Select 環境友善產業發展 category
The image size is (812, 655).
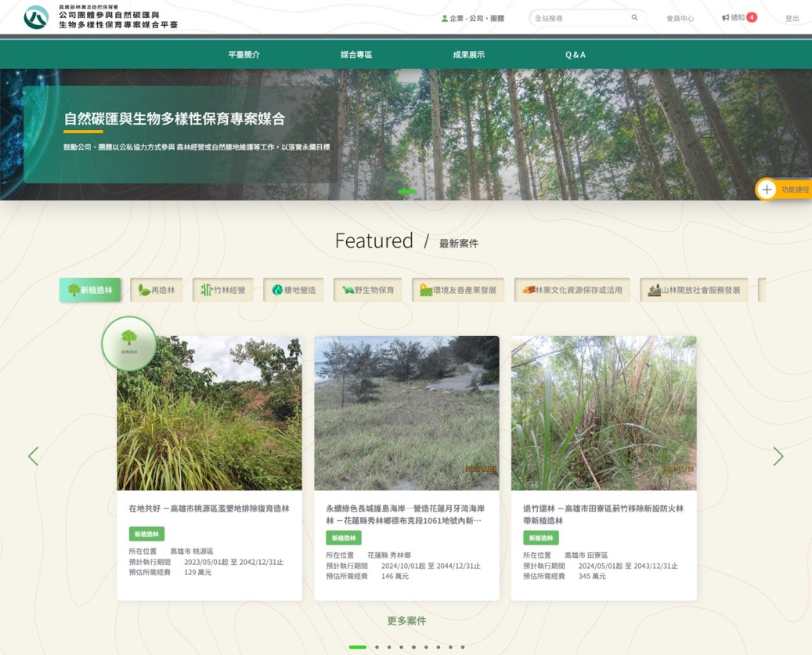[x=458, y=290]
